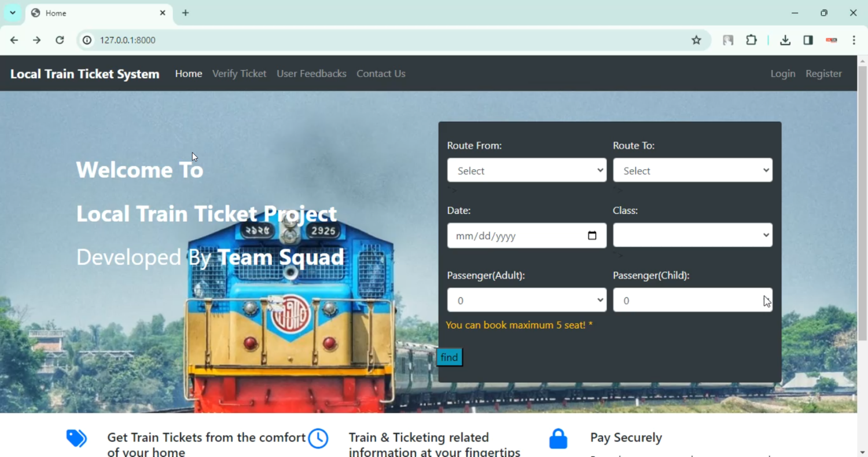Open the Home nav link
The width and height of the screenshot is (868, 457).
[x=189, y=74]
